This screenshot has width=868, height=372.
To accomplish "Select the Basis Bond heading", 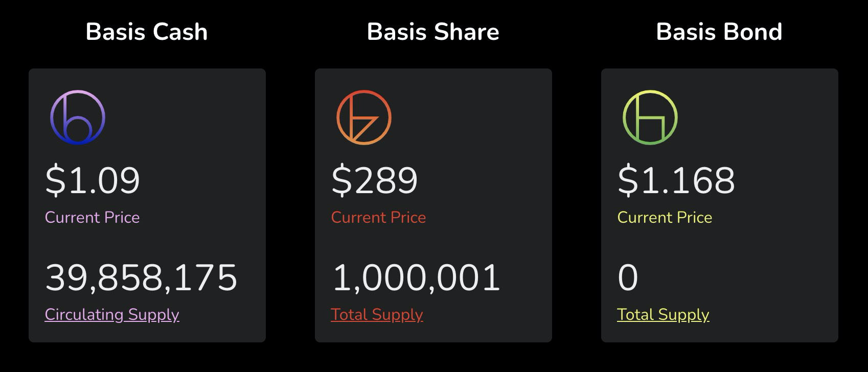I will (x=719, y=32).
